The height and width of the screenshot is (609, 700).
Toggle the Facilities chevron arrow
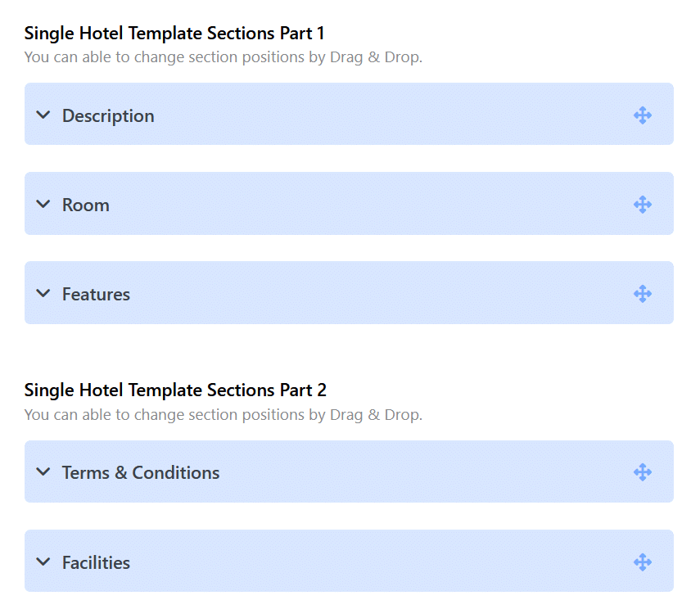43,562
